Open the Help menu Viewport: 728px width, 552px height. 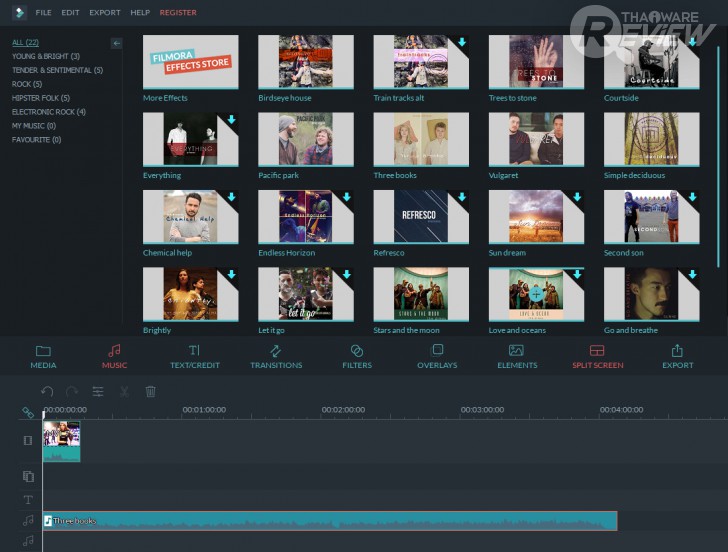click(x=140, y=13)
